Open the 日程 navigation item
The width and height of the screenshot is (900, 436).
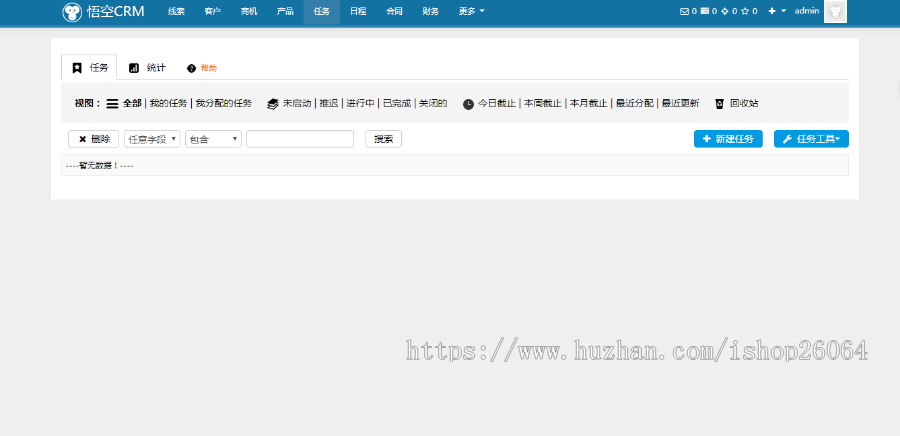pos(358,11)
